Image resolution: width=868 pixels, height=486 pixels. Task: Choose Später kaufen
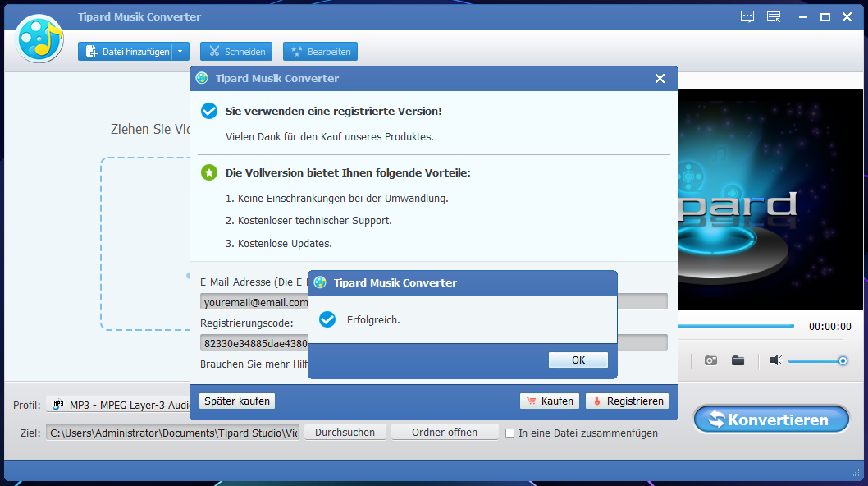[x=237, y=401]
